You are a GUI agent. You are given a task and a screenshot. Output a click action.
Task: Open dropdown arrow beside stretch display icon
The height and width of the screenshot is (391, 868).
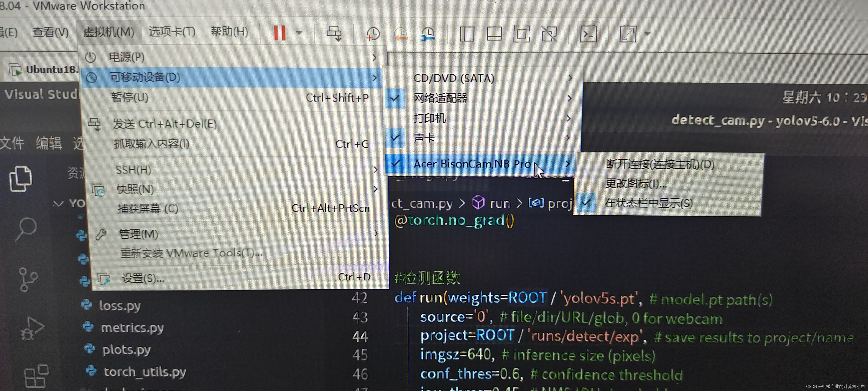pos(647,34)
